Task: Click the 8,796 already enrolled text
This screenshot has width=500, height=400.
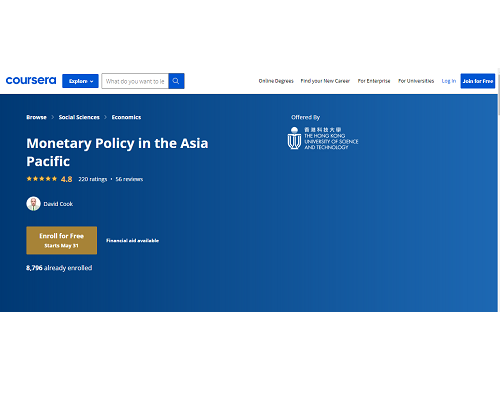Action: pos(59,268)
